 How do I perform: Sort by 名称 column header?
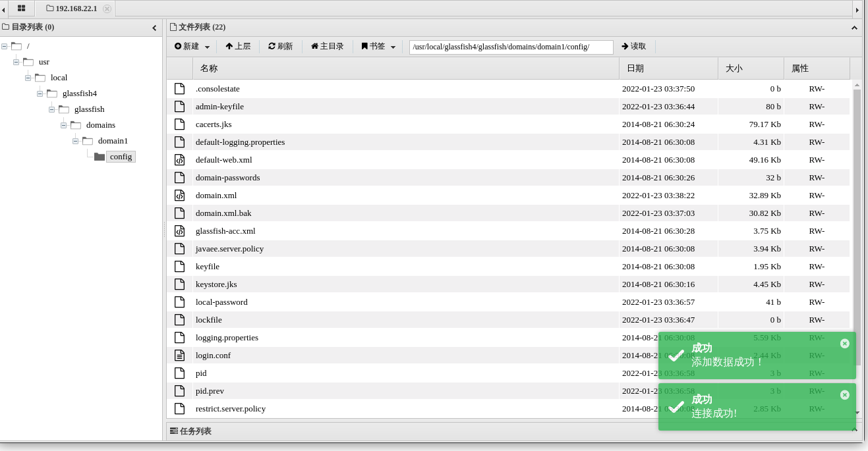(406, 68)
